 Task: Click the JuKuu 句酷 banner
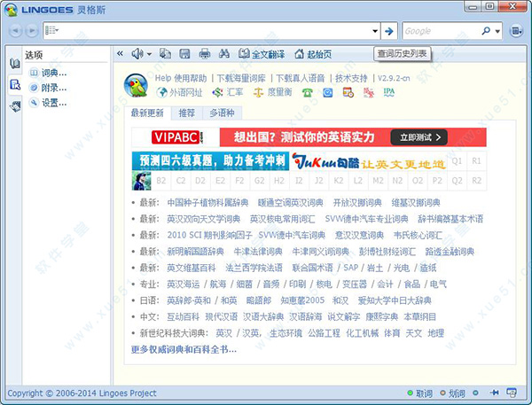point(369,162)
